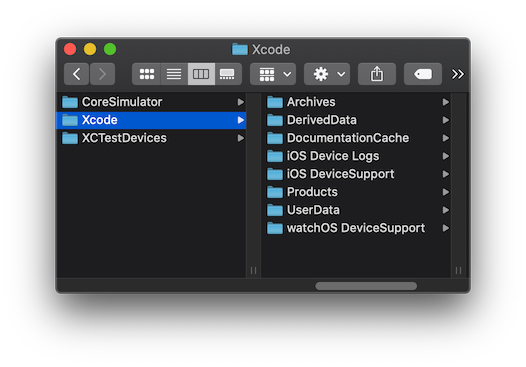Click the DerivedData folder icon
The height and width of the screenshot is (367, 526).
[x=275, y=120]
